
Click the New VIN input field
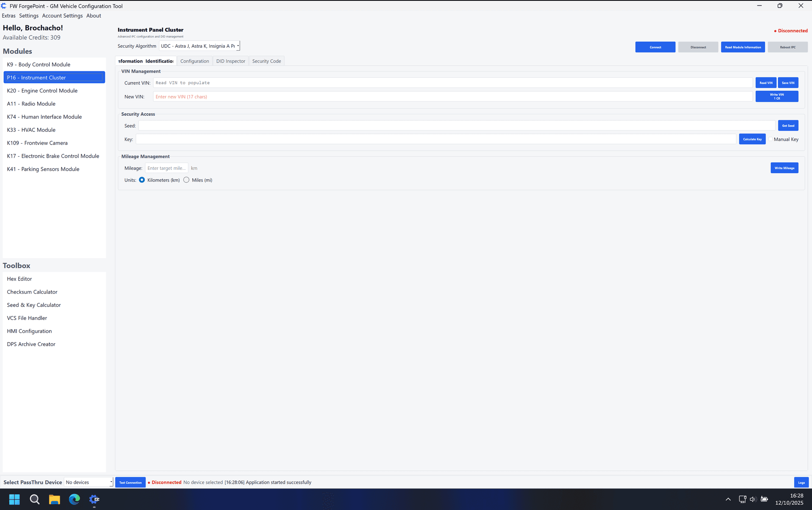click(453, 97)
